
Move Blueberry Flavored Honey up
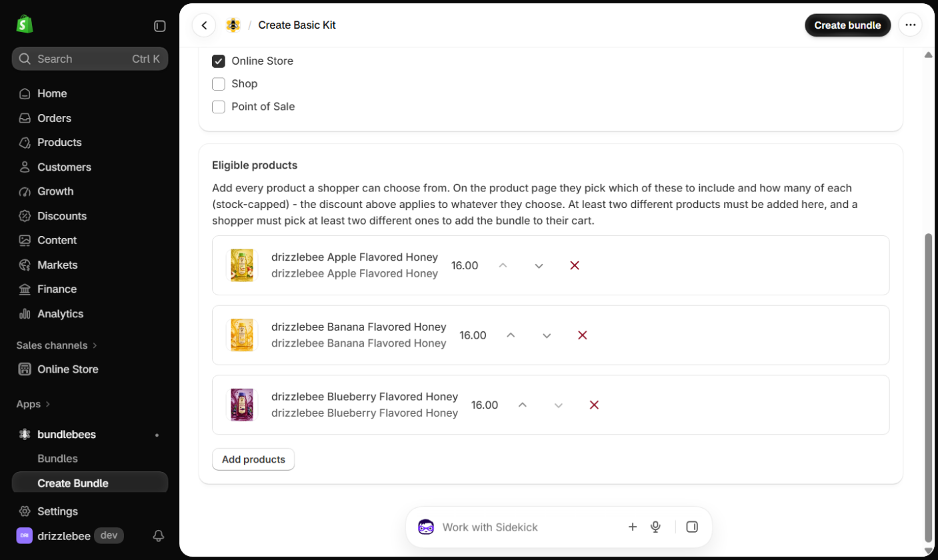(523, 405)
